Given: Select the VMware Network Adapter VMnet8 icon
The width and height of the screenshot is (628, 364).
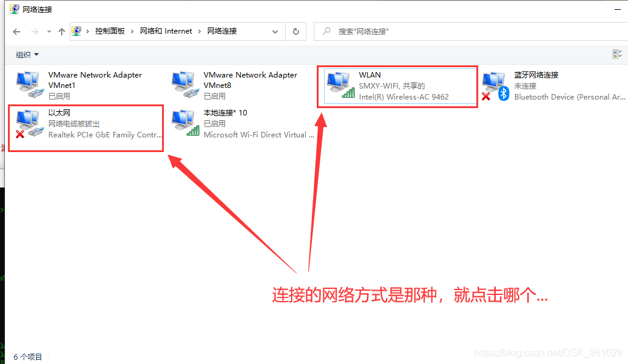Looking at the screenshot, I should coord(185,85).
